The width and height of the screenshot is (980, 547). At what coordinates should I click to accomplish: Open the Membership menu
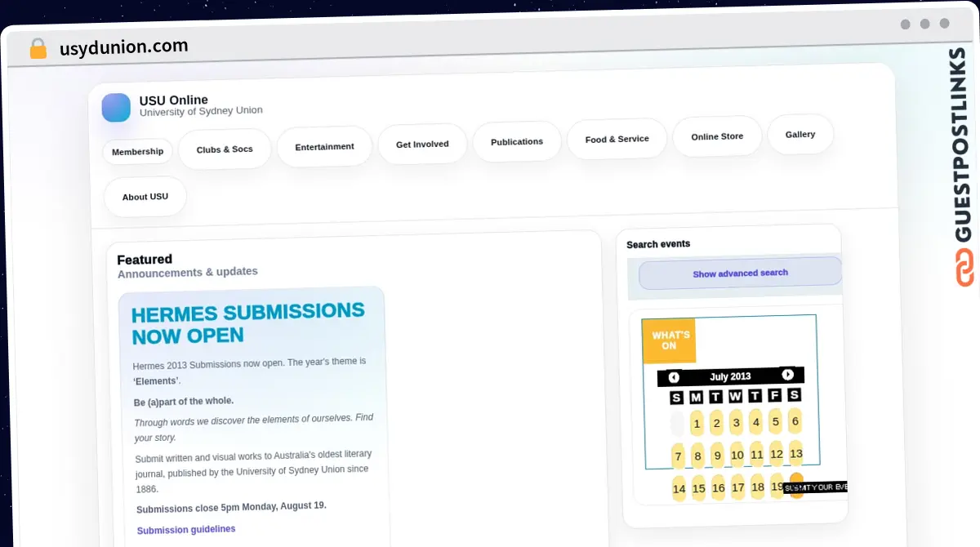[x=137, y=152]
